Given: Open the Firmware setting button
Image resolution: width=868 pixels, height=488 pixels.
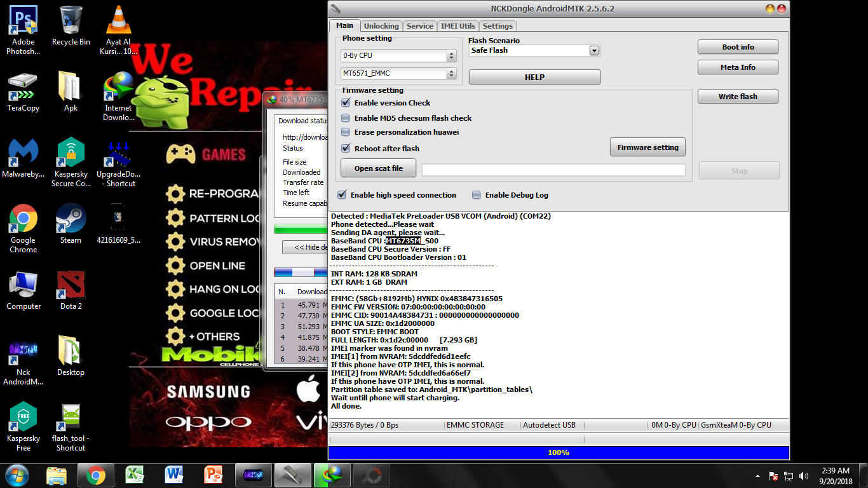Looking at the screenshot, I should coord(648,147).
